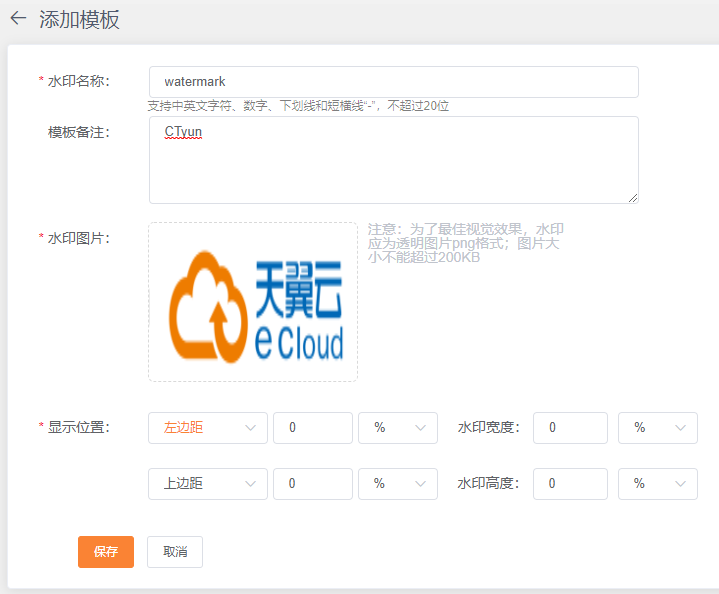Click the 显示位置 label
Screen dimensions: 719x594
78,427
